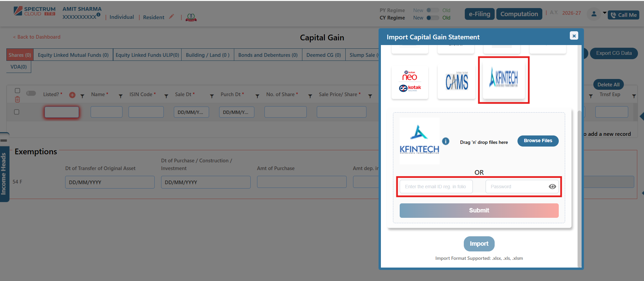
Task: Choose the CAMS statement provider tile
Action: 456,82
